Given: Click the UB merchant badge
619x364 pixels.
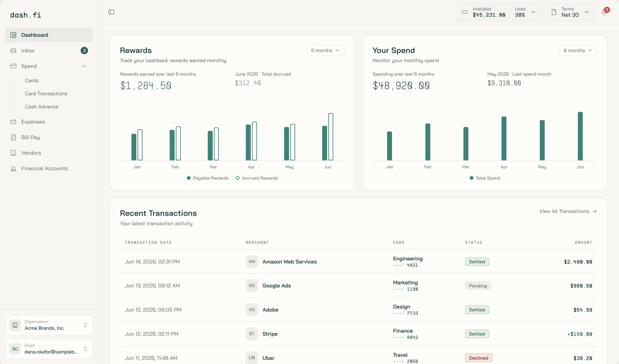Looking at the screenshot, I should coord(251,358).
